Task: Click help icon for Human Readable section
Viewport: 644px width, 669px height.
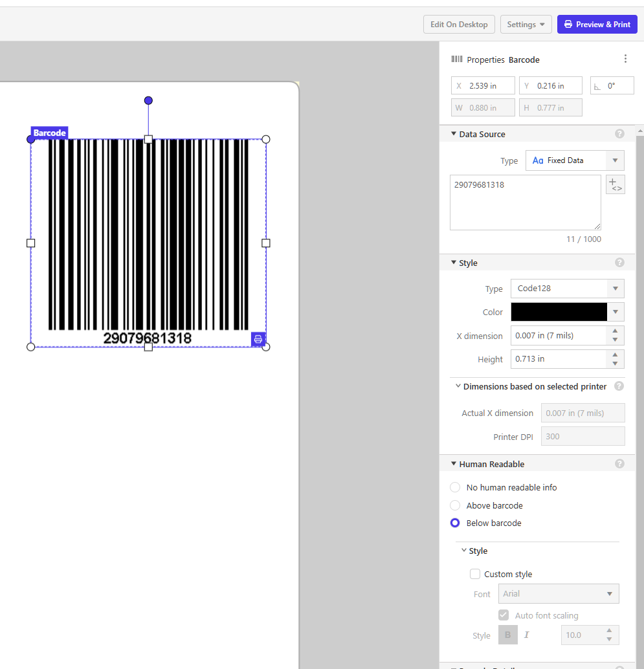Action: tap(619, 464)
